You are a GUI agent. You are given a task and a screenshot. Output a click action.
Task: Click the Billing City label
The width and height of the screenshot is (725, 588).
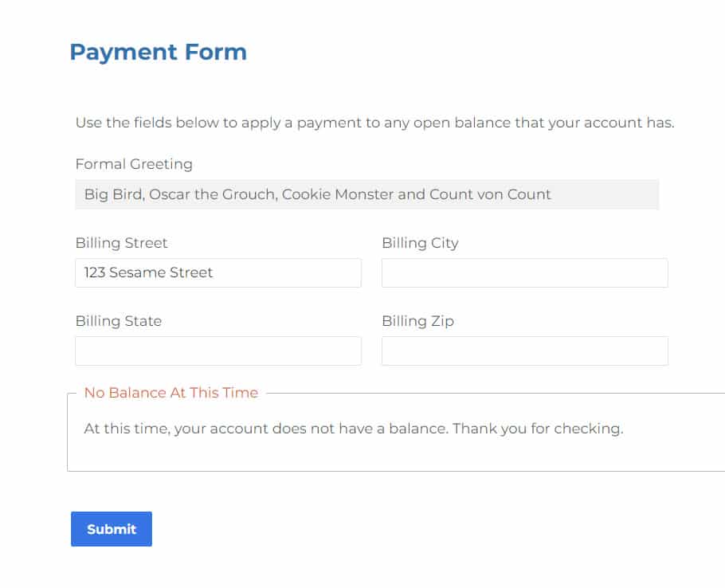pos(420,243)
